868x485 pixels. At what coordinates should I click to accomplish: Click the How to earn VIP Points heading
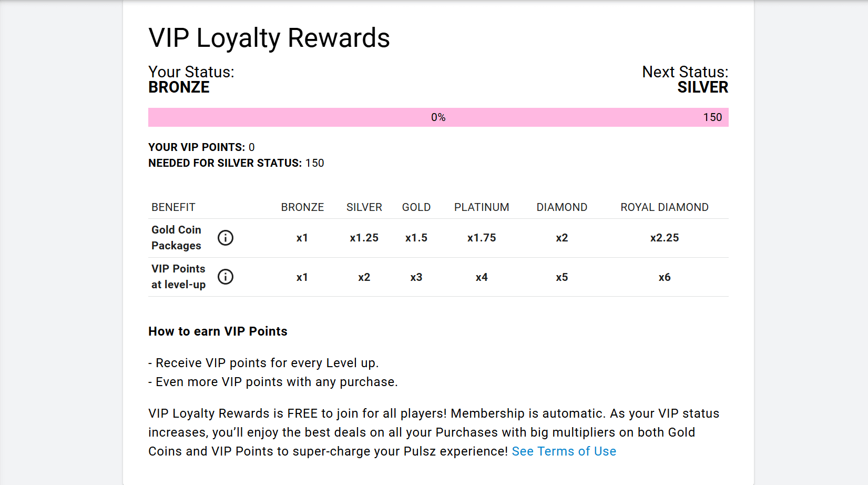218,331
